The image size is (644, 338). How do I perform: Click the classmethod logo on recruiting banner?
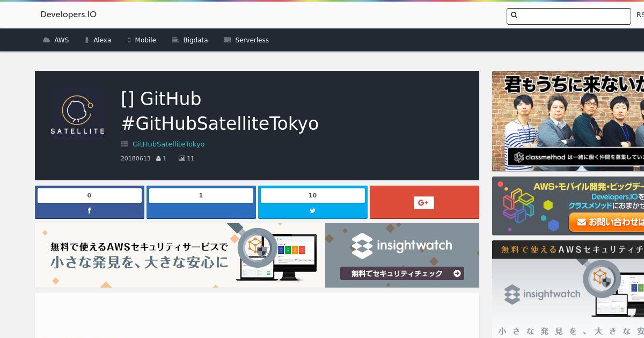(x=539, y=157)
